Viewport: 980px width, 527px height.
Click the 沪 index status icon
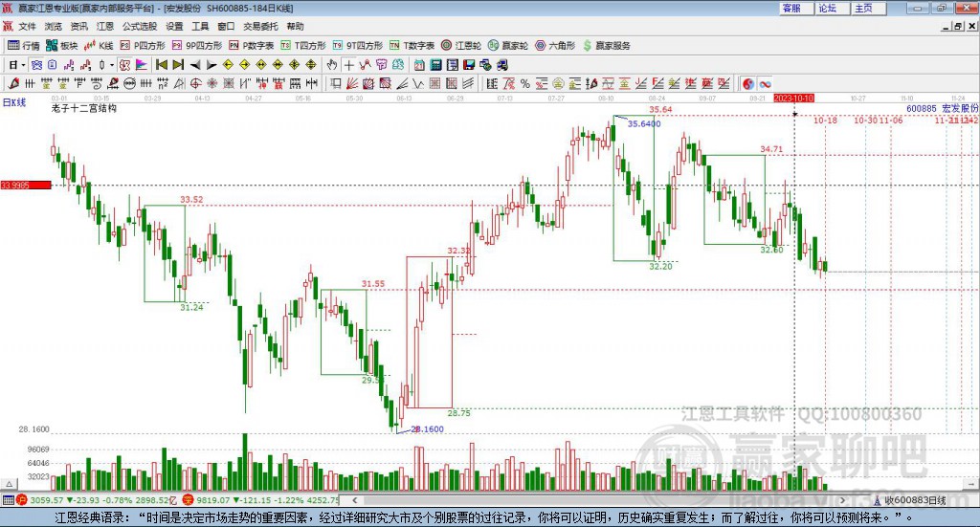tap(22, 500)
